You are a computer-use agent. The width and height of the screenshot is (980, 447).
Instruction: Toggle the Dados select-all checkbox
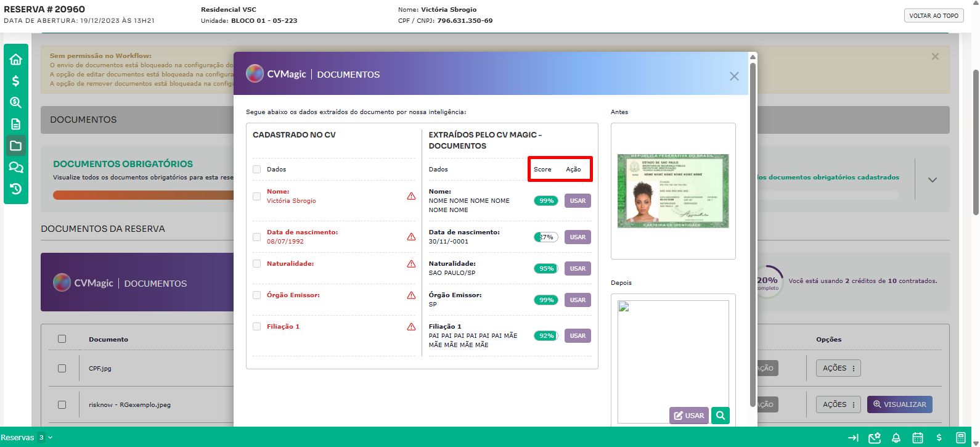[256, 169]
